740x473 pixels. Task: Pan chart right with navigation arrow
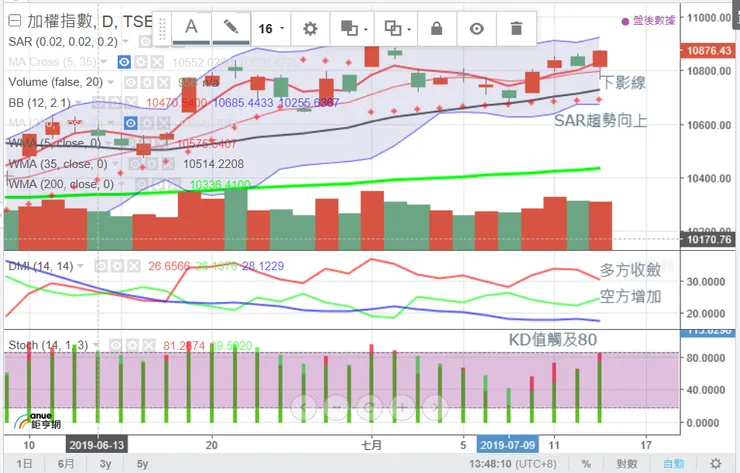click(x=436, y=407)
